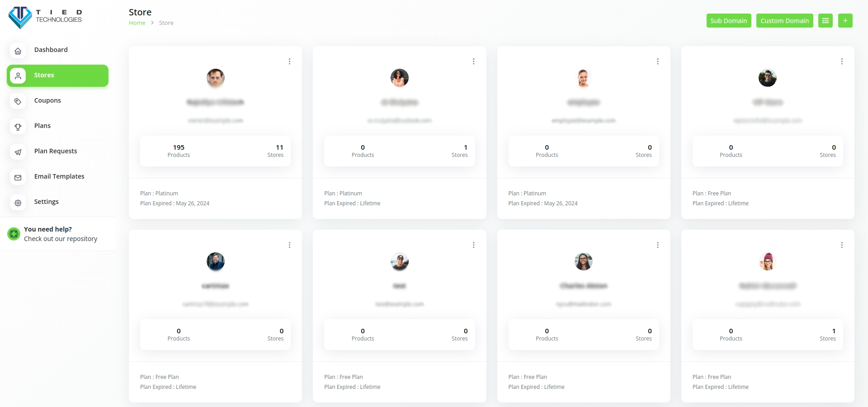Click the avatar on the 195-products card

216,78
